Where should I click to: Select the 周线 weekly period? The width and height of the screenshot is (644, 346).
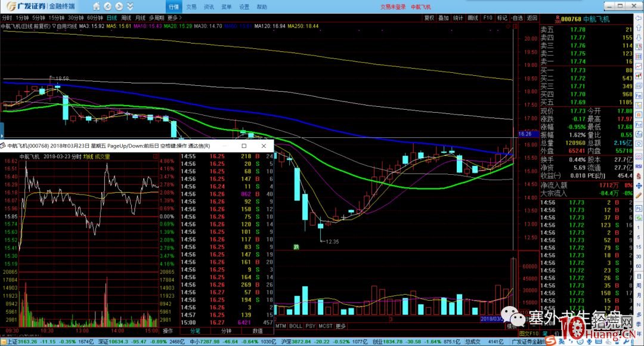[126, 18]
